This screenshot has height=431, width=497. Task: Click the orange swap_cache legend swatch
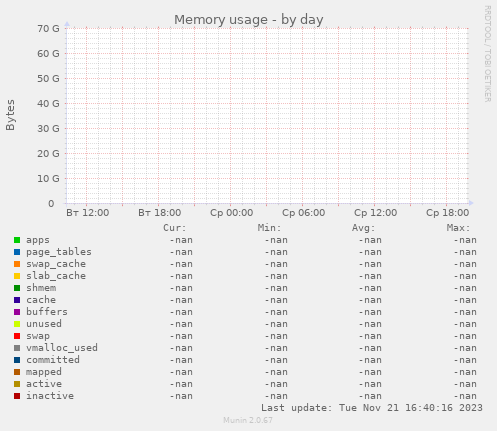pos(17,264)
